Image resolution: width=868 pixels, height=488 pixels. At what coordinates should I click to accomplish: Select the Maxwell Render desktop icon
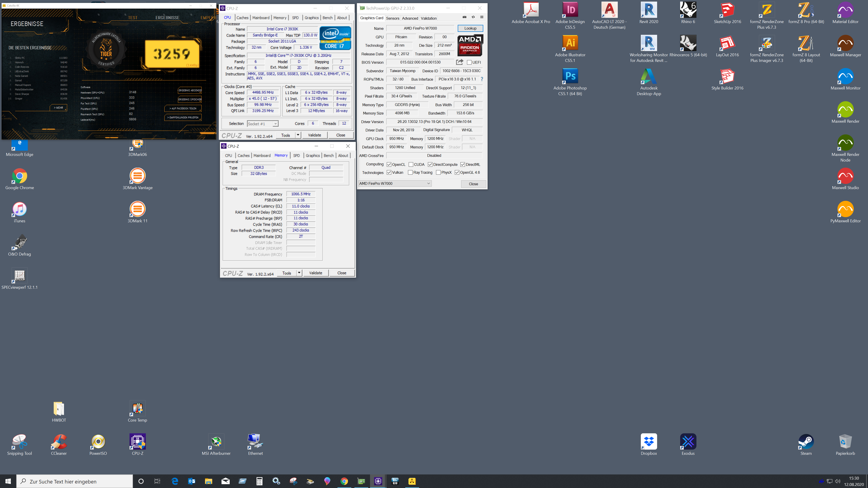pos(845,113)
